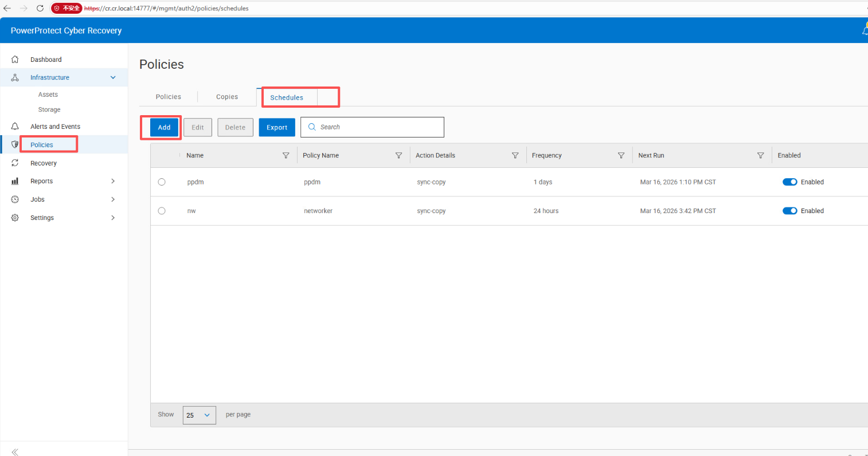Click the Edit button

[x=198, y=127]
